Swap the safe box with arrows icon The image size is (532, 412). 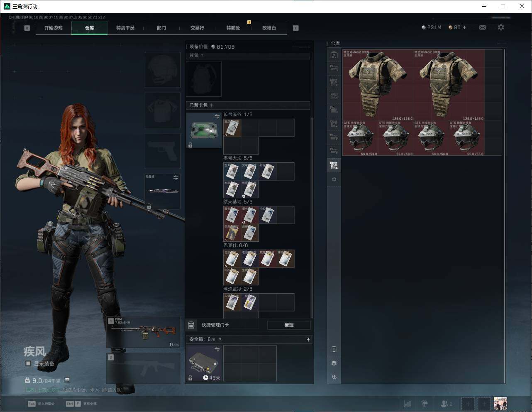(x=217, y=350)
